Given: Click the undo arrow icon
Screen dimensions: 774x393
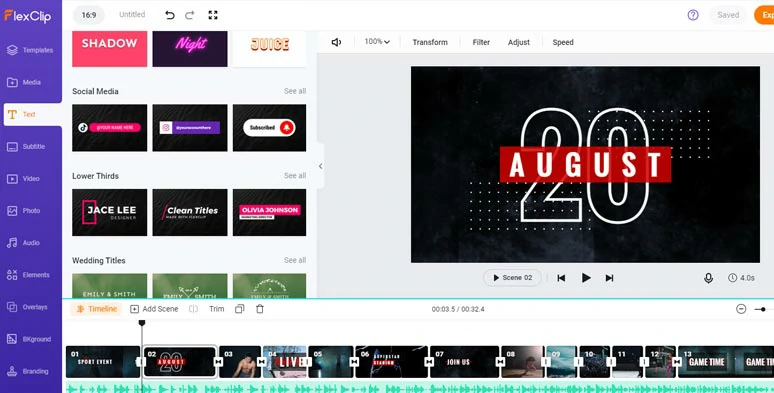Looking at the screenshot, I should coord(170,15).
